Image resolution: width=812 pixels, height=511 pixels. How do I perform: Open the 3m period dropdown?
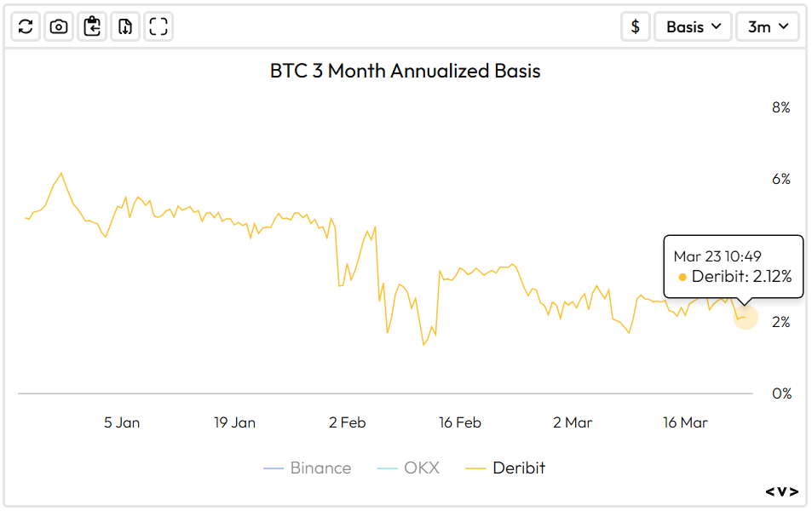(767, 26)
